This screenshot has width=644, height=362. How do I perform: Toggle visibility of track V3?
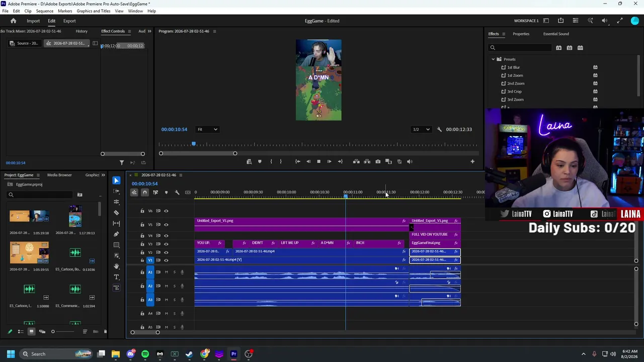tap(166, 244)
